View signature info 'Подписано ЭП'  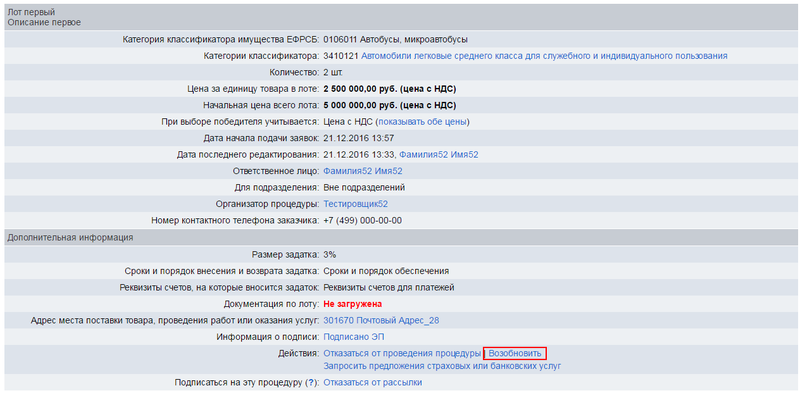point(354,337)
